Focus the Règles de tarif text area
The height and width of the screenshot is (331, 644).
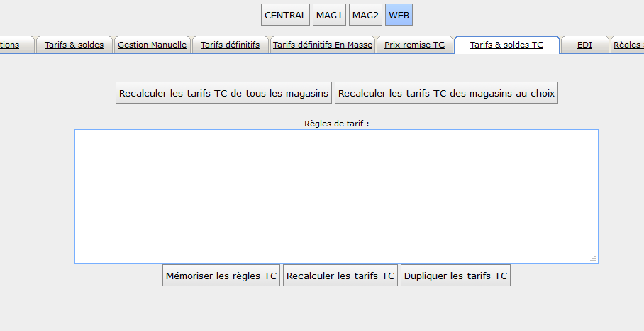click(x=336, y=196)
